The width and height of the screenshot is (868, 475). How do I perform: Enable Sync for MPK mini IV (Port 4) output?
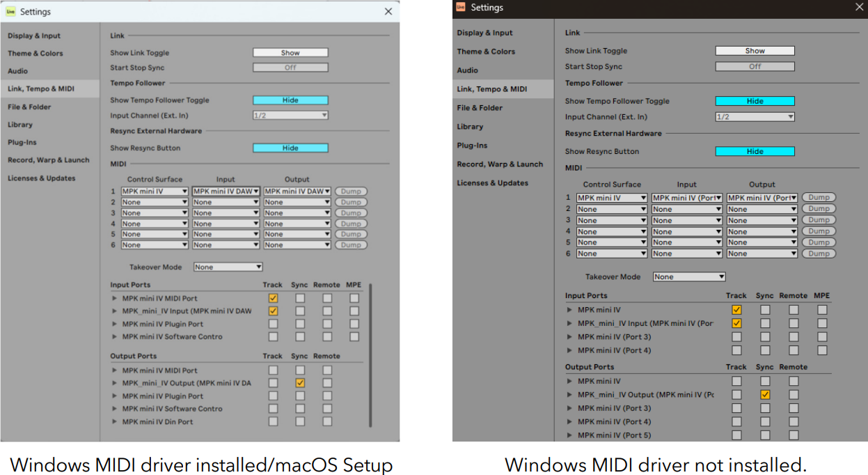(x=765, y=422)
